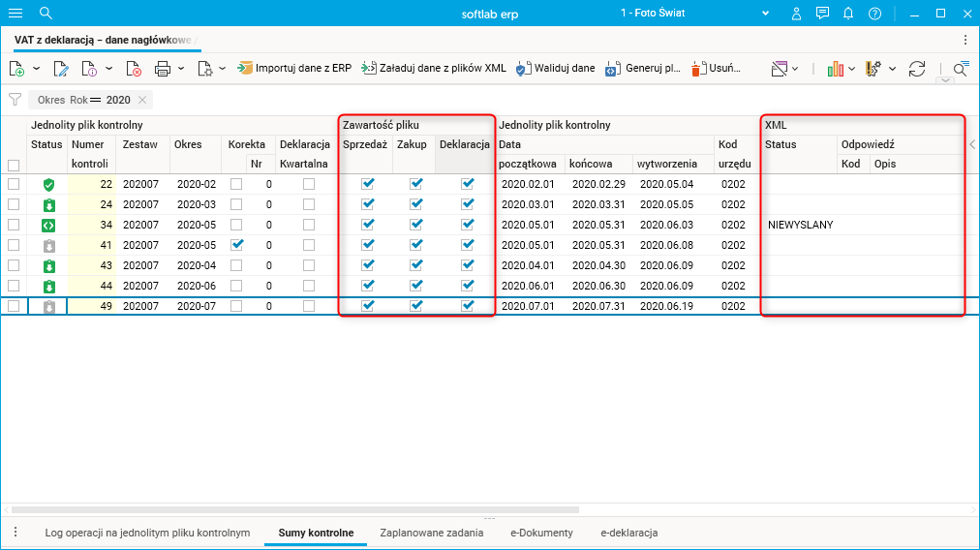Open the hamburger main menu
Viewport: 980px width, 550px height.
click(x=15, y=14)
